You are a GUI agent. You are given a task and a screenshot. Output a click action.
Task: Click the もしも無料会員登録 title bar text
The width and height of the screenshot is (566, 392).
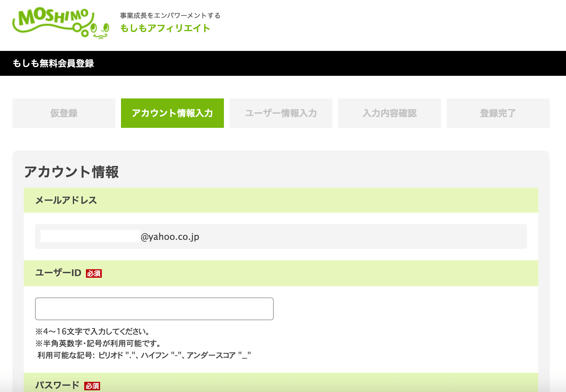(53, 63)
